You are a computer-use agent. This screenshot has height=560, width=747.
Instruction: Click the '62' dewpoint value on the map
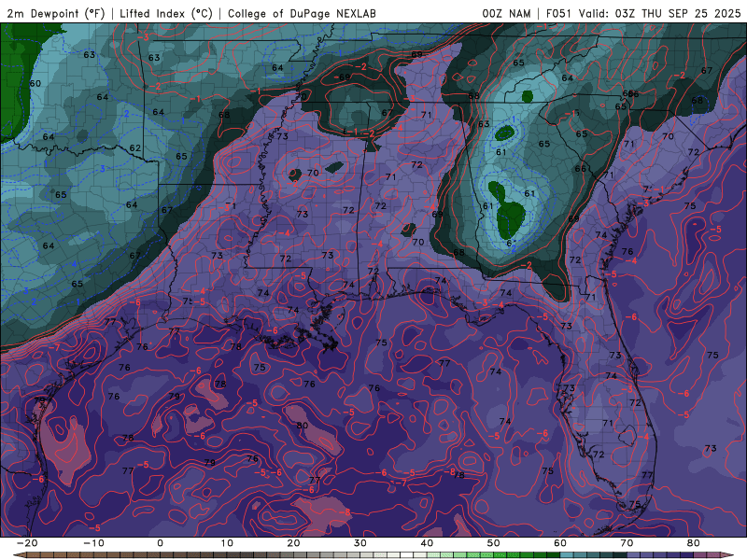point(135,148)
